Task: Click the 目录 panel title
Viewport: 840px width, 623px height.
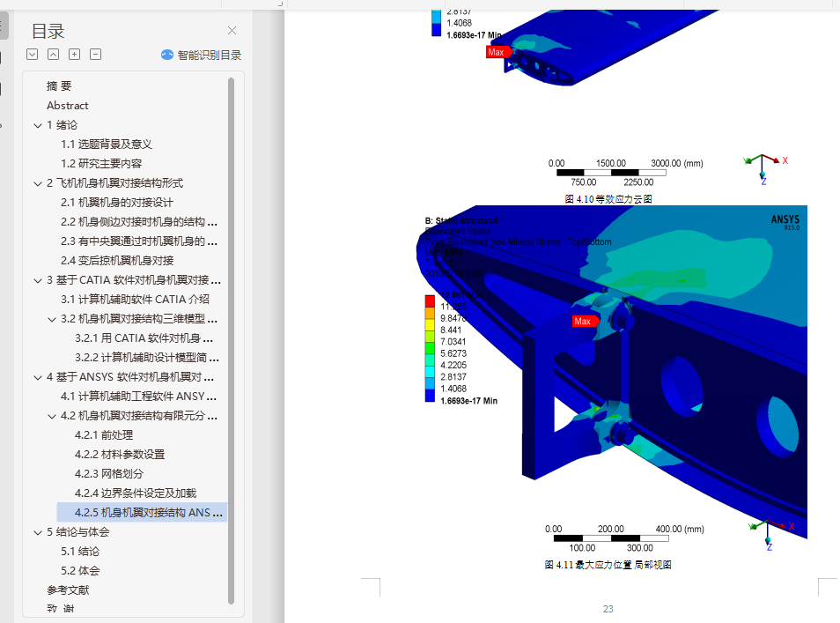Action: [x=48, y=31]
